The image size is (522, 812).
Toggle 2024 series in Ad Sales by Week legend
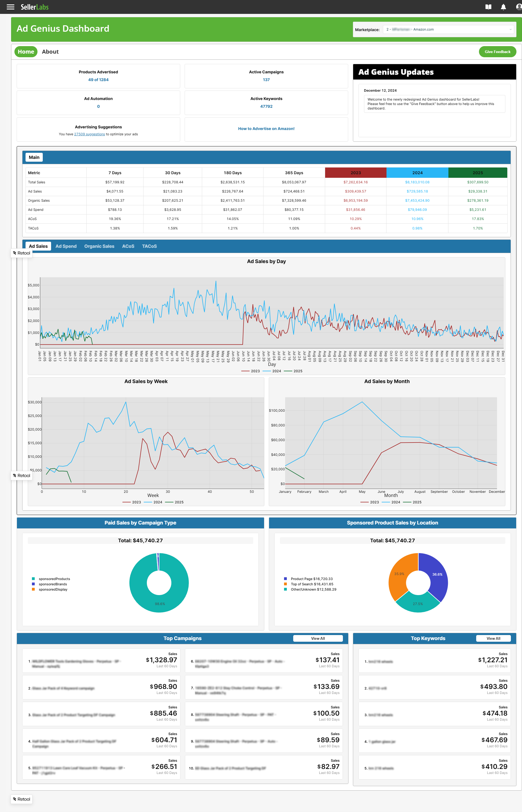pos(153,502)
